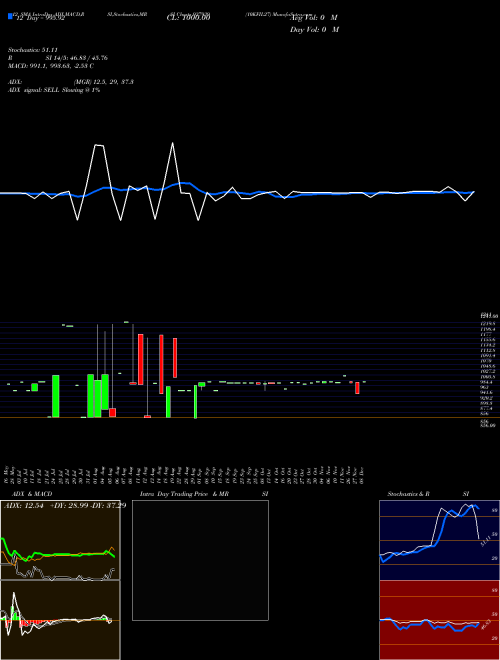
Task: Click the highest white line peak on price chart
Action: [172, 143]
